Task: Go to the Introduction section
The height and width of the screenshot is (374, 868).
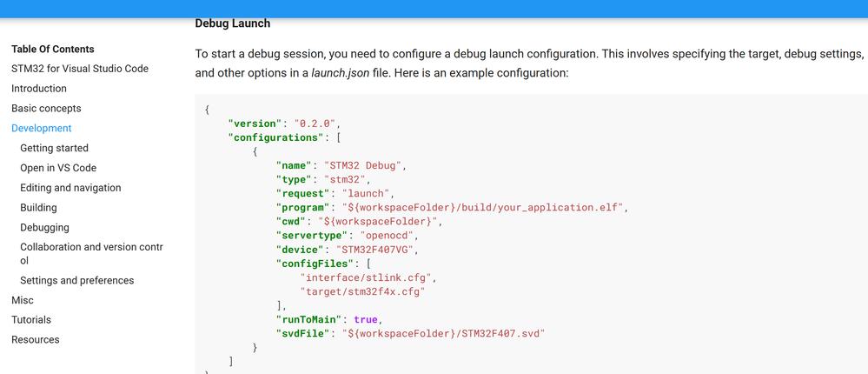Action: (39, 89)
